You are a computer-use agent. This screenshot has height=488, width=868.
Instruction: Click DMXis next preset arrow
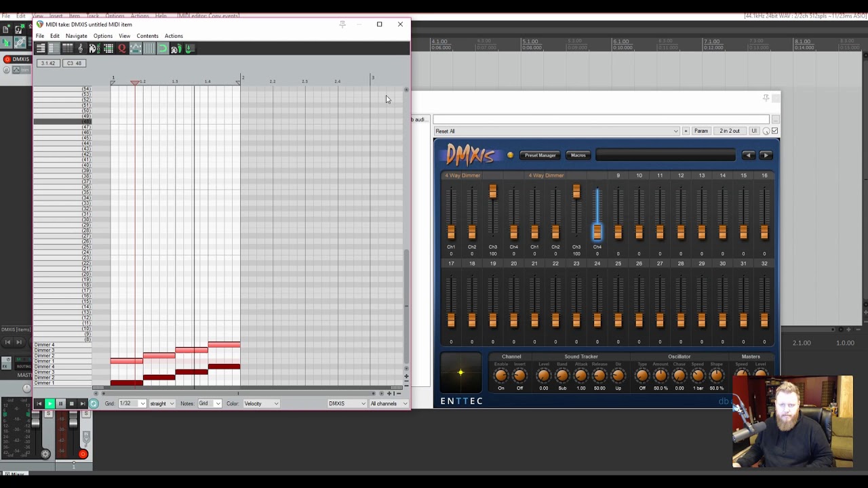[x=766, y=155]
